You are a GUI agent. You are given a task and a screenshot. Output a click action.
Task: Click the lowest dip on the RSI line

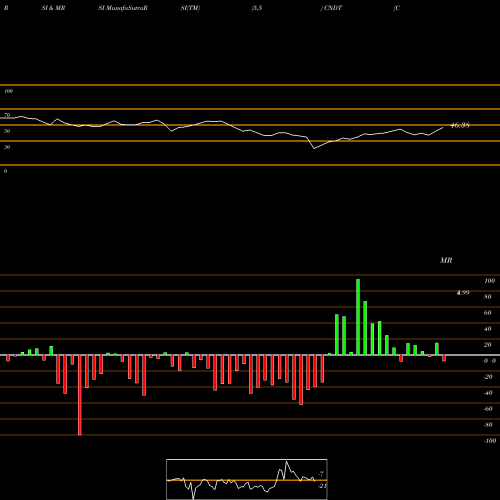(x=314, y=148)
